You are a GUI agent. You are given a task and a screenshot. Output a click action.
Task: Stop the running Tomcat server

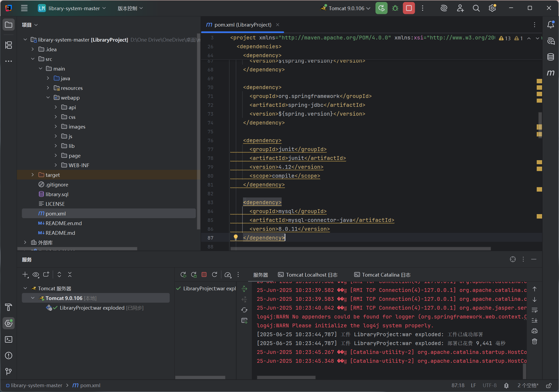coord(409,8)
